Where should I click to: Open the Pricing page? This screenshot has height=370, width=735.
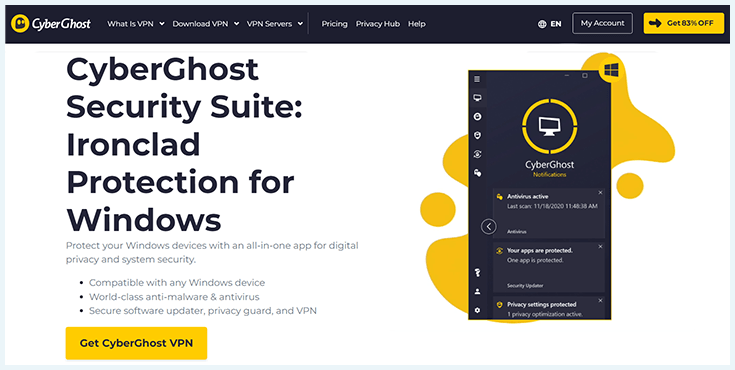tap(334, 23)
